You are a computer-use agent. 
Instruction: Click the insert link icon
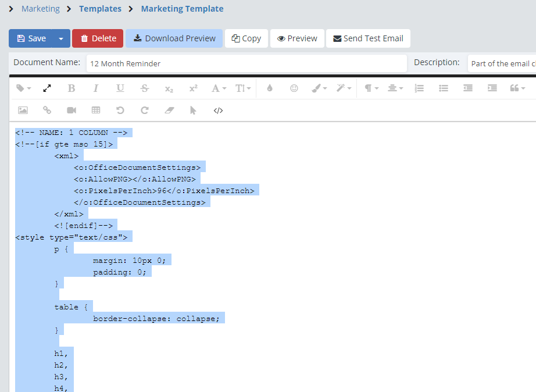coord(47,111)
